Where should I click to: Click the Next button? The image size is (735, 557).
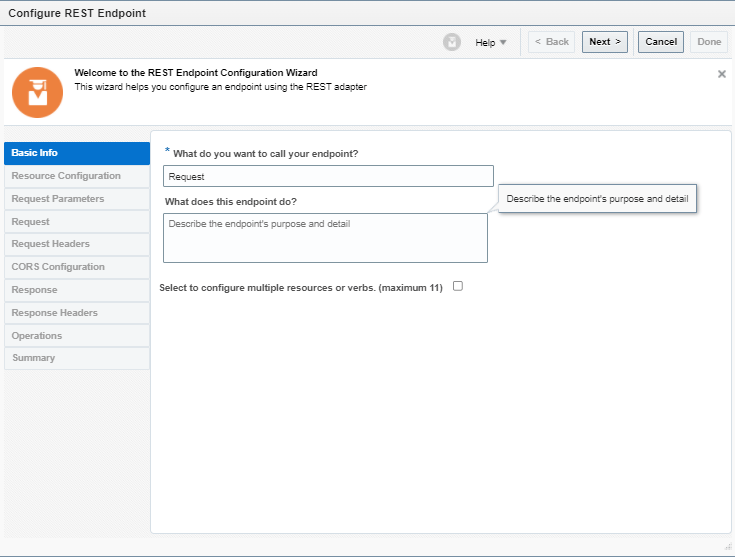(604, 42)
